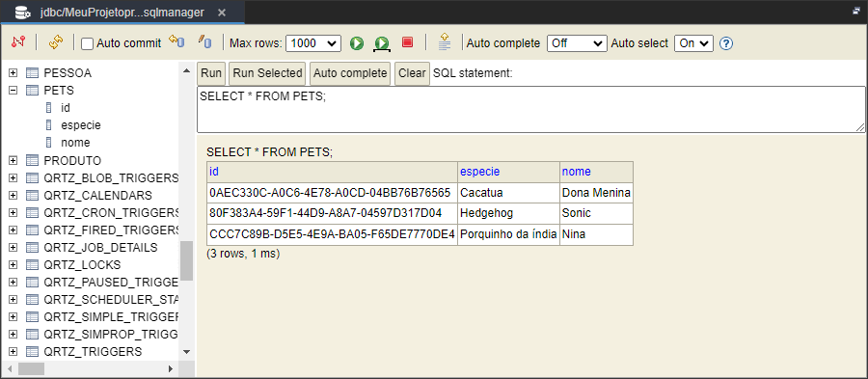Click the red Stop (cancel) icon

(x=407, y=42)
